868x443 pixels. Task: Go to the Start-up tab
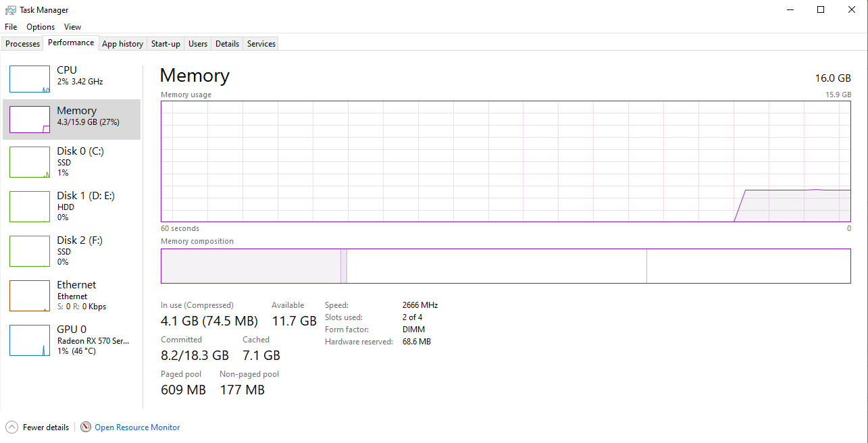coord(165,44)
